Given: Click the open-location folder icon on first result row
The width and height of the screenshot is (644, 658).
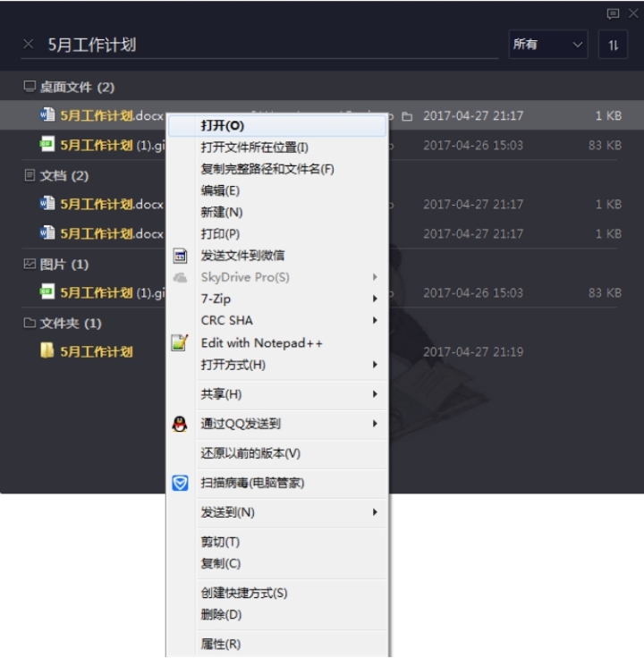Looking at the screenshot, I should point(407,116).
